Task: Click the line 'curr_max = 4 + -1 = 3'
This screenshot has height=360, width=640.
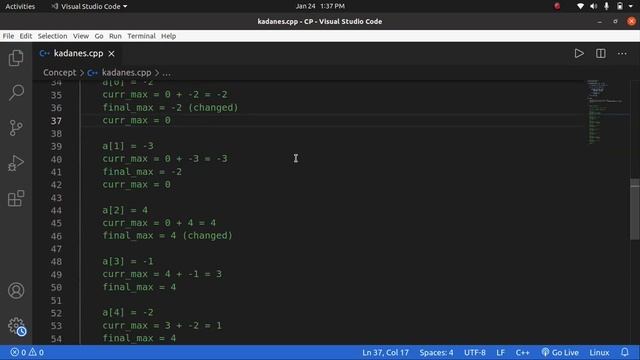Action: [162, 274]
